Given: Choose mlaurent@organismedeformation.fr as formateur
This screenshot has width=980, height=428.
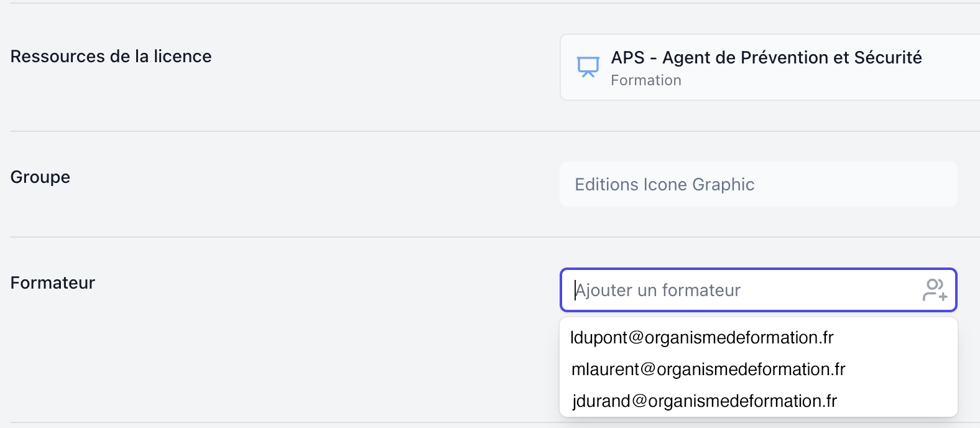Looking at the screenshot, I should [708, 370].
